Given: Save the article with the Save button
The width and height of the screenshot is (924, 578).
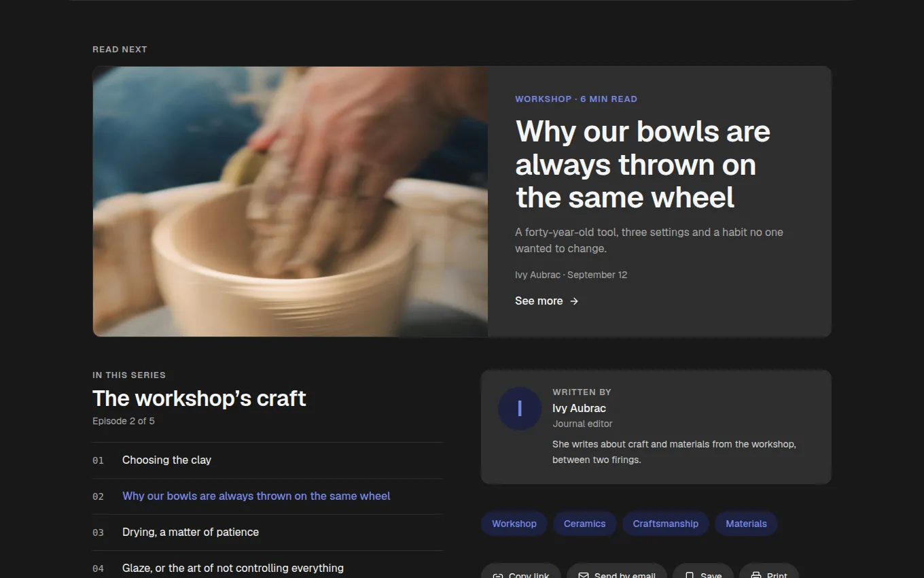Looking at the screenshot, I should click(703, 571).
